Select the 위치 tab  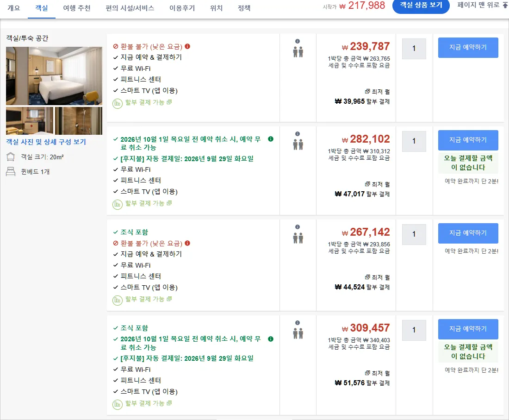pos(216,8)
